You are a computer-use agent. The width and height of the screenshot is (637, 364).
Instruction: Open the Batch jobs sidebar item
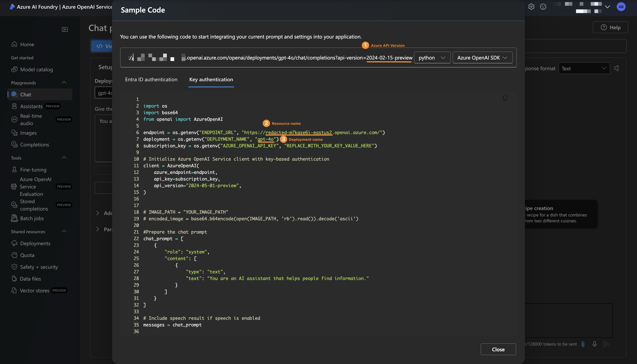tap(32, 218)
